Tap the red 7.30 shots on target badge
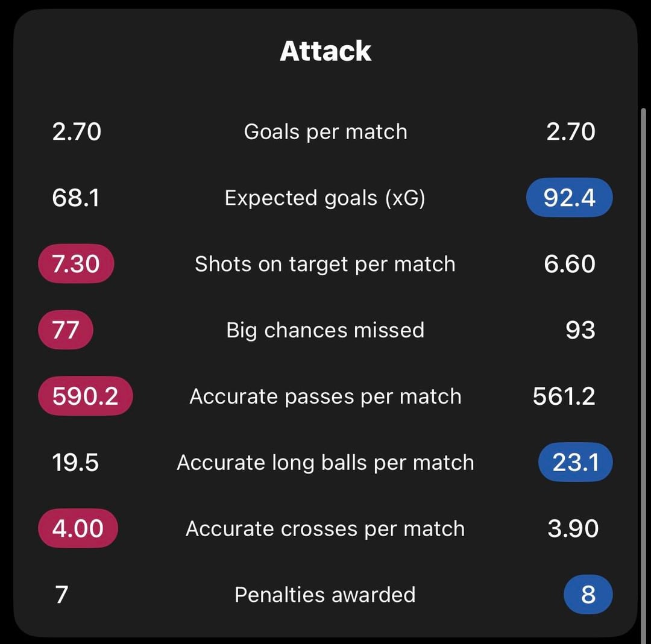 (x=76, y=264)
